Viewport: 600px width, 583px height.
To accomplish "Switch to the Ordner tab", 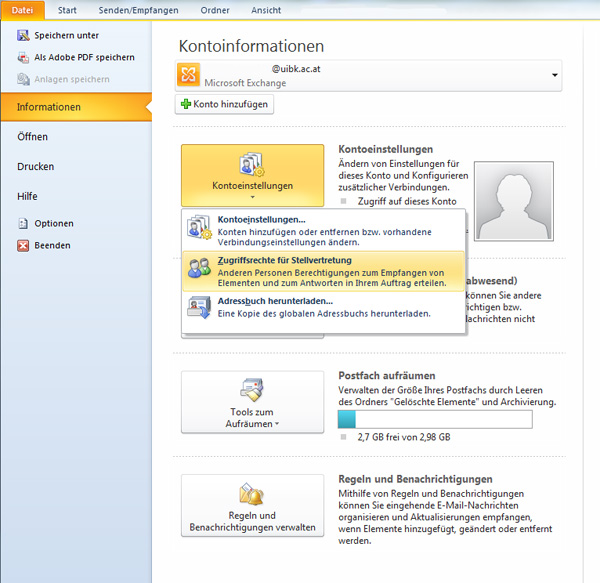I will pyautogui.click(x=215, y=10).
